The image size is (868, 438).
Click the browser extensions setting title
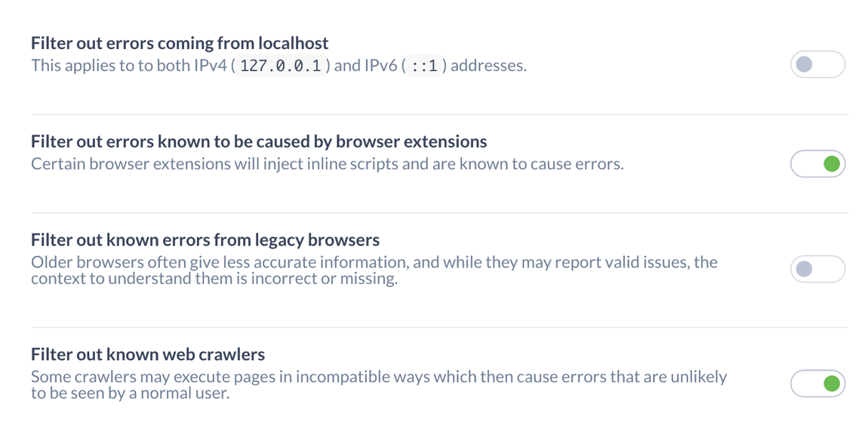(258, 141)
